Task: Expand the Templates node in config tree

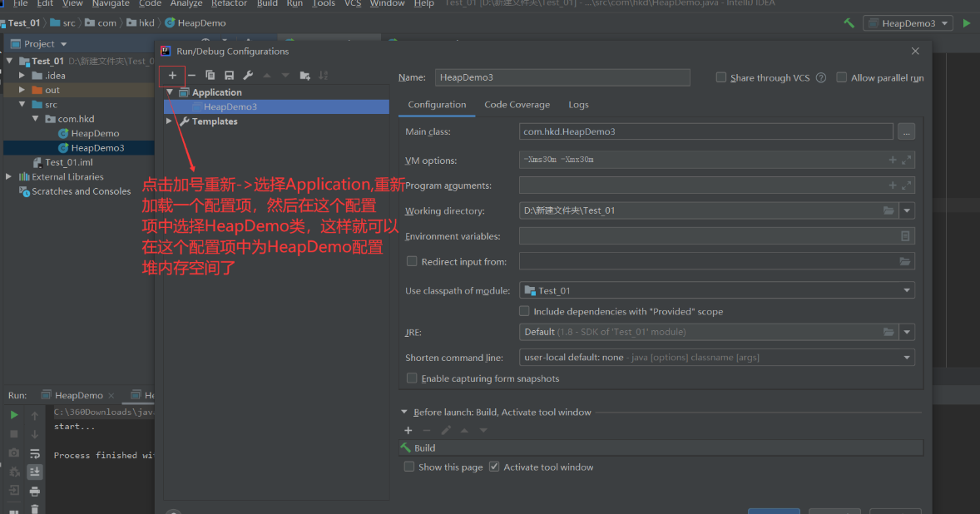Action: 170,121
